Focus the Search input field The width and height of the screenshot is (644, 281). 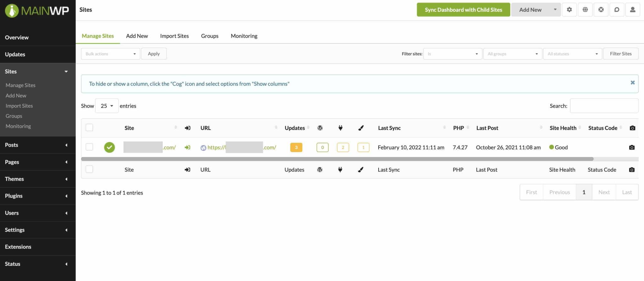click(x=604, y=106)
